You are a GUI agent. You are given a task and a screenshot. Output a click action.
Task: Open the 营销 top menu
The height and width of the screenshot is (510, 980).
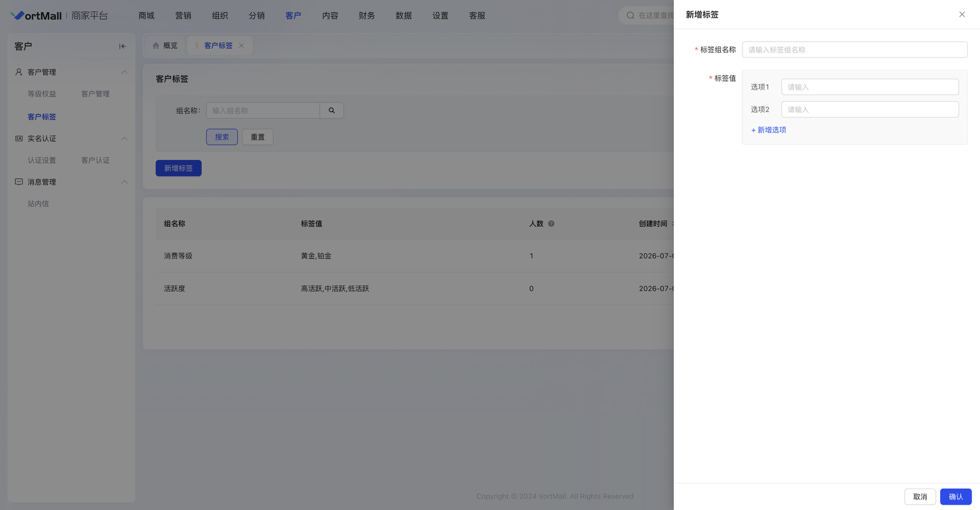click(x=183, y=15)
